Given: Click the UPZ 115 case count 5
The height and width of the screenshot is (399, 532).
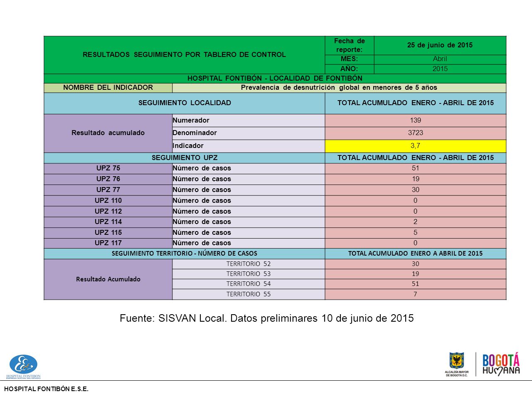Looking at the screenshot, I should pos(416,233).
